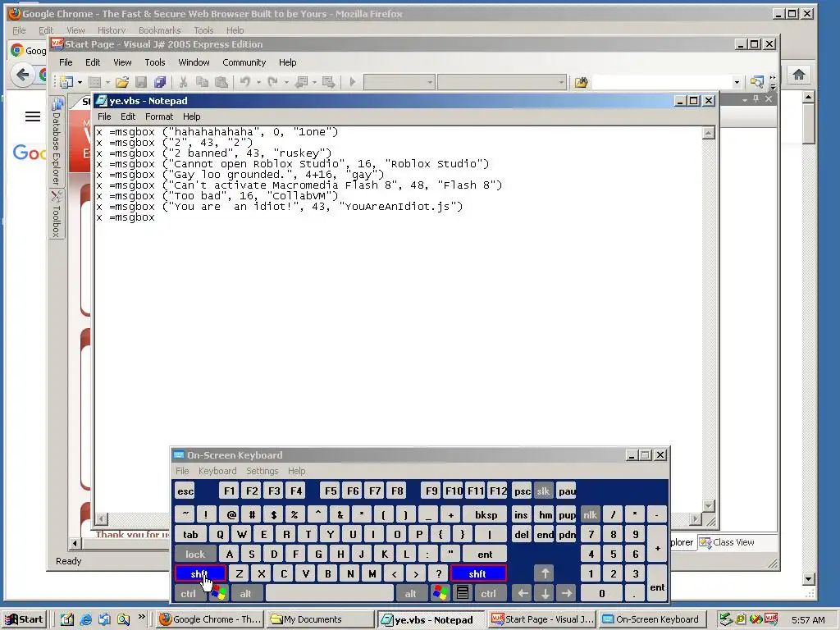
Task: Click New Project icon in Visual J# toolbar
Action: (x=67, y=82)
